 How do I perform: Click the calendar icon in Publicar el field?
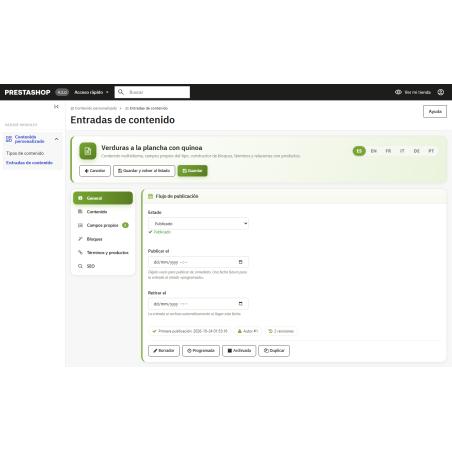click(x=241, y=262)
